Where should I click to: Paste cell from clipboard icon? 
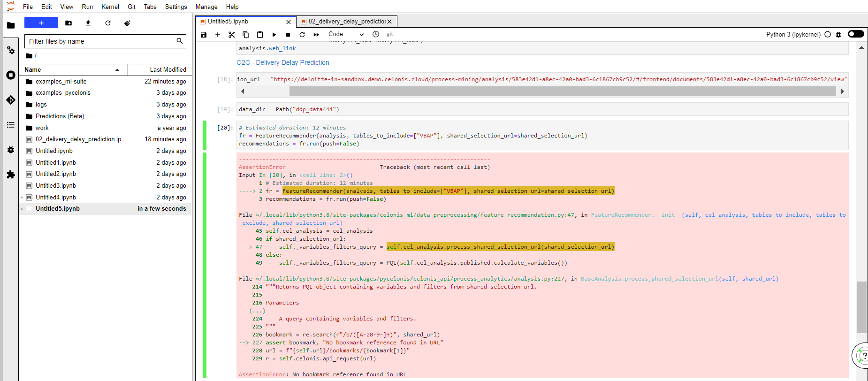point(260,34)
